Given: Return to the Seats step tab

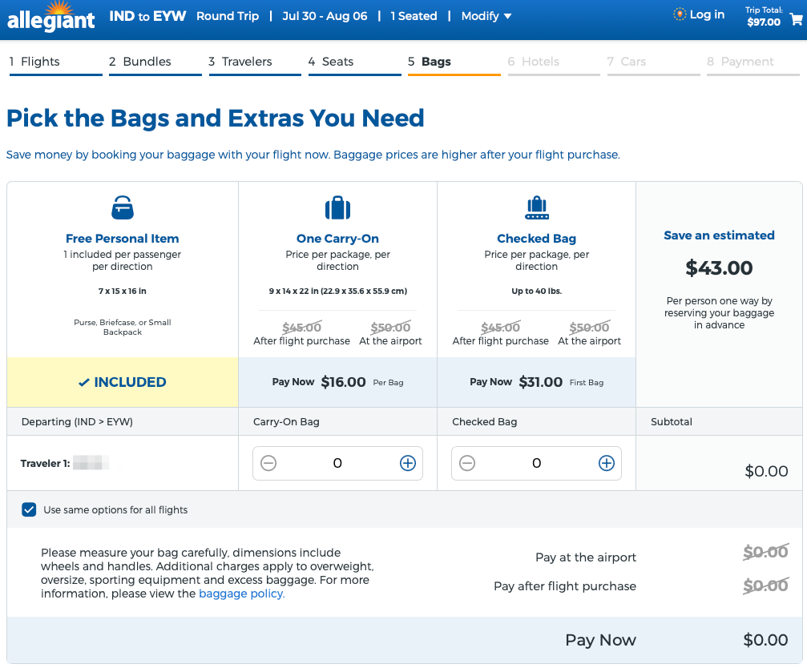Looking at the screenshot, I should pyautogui.click(x=353, y=62).
